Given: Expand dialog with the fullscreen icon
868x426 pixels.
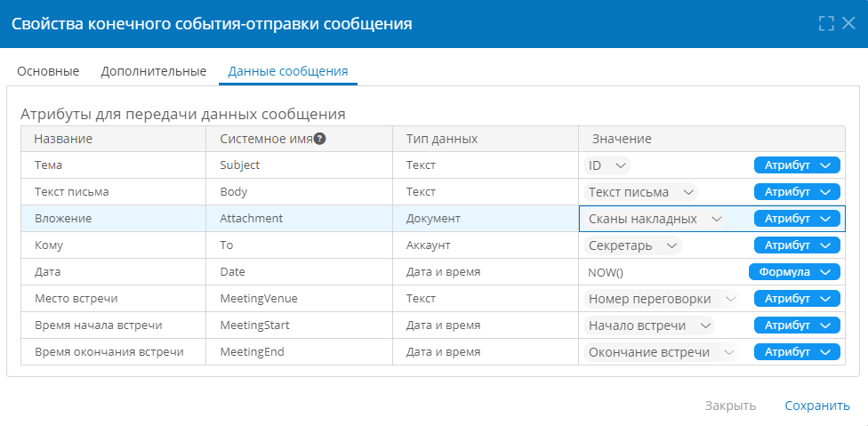Looking at the screenshot, I should [x=826, y=23].
